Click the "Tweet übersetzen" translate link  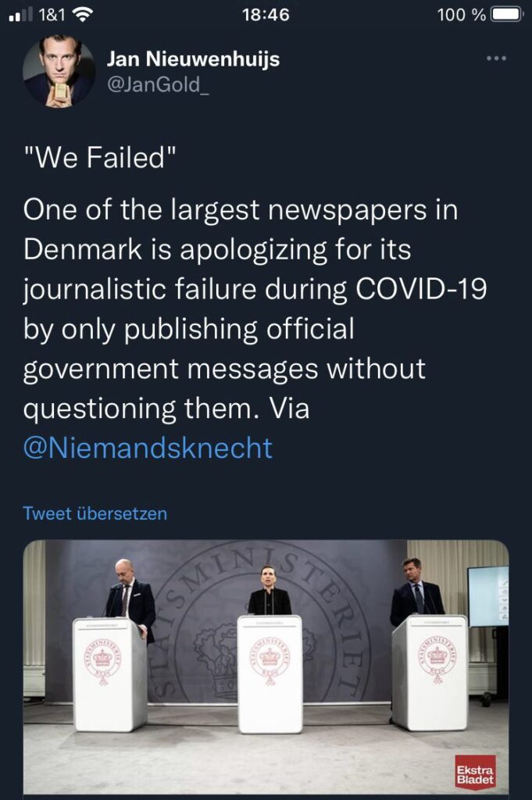tap(95, 513)
